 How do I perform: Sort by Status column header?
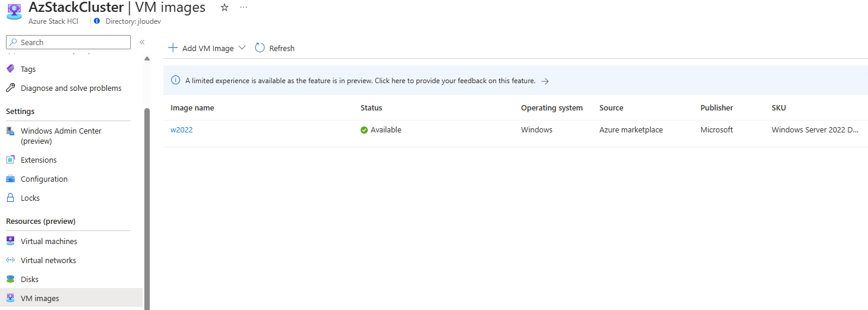point(371,108)
